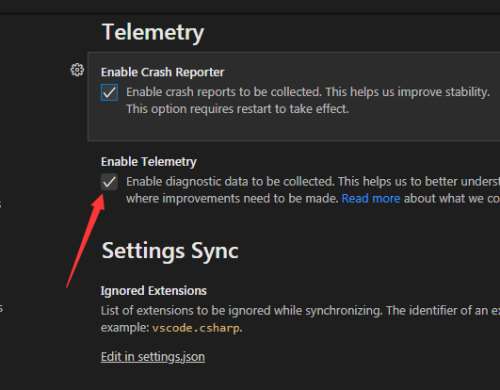Click the 'Enable diagnostic data' description line
This screenshot has height=390, width=500.
313,182
